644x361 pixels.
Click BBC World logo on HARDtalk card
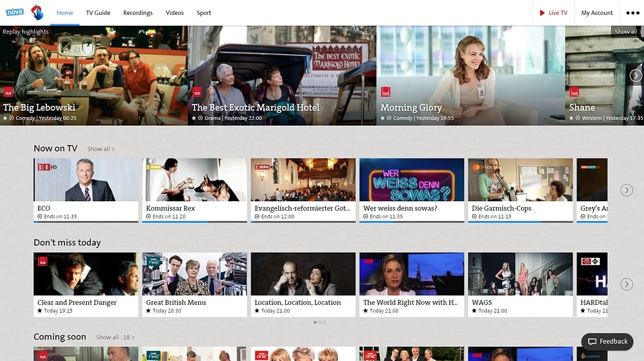(590, 260)
